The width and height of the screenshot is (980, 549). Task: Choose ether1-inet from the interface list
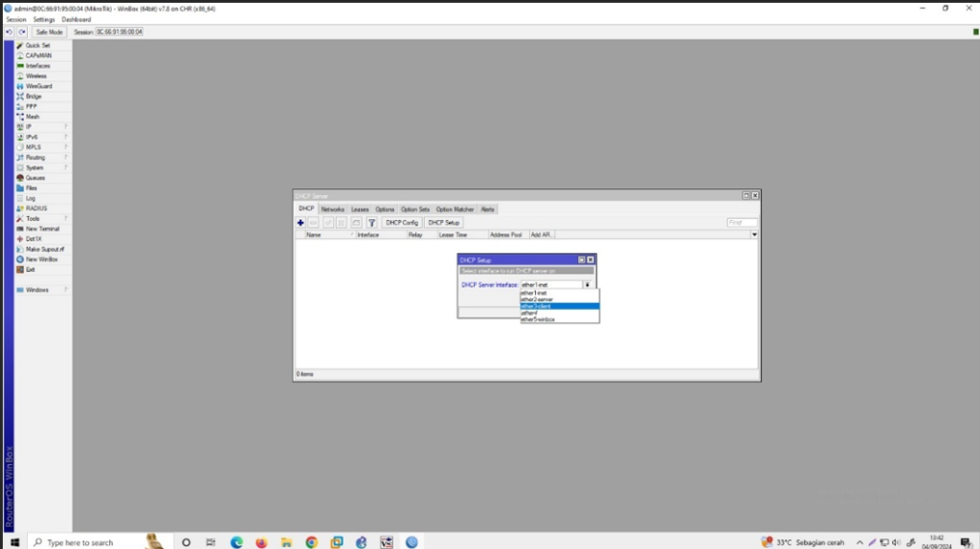pyautogui.click(x=559, y=293)
